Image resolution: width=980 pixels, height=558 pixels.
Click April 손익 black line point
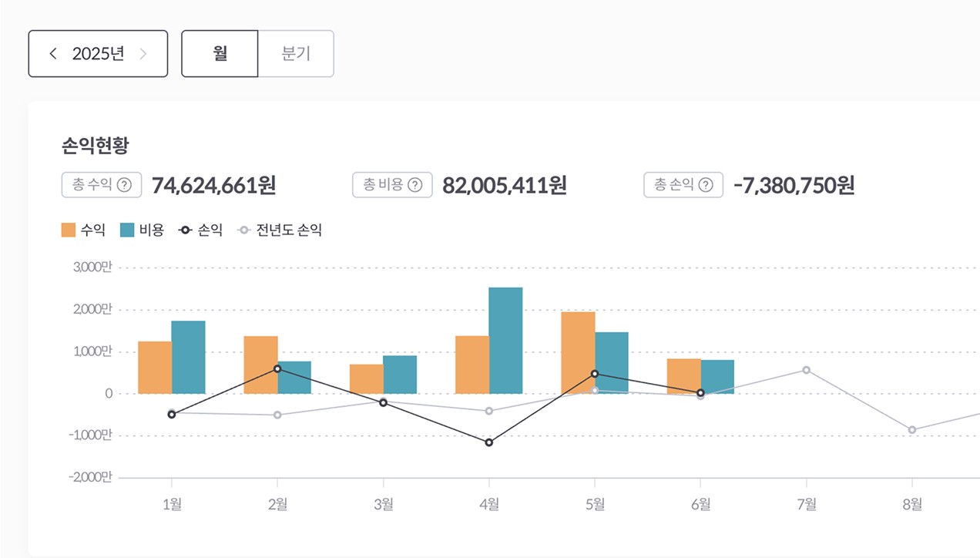pos(489,442)
